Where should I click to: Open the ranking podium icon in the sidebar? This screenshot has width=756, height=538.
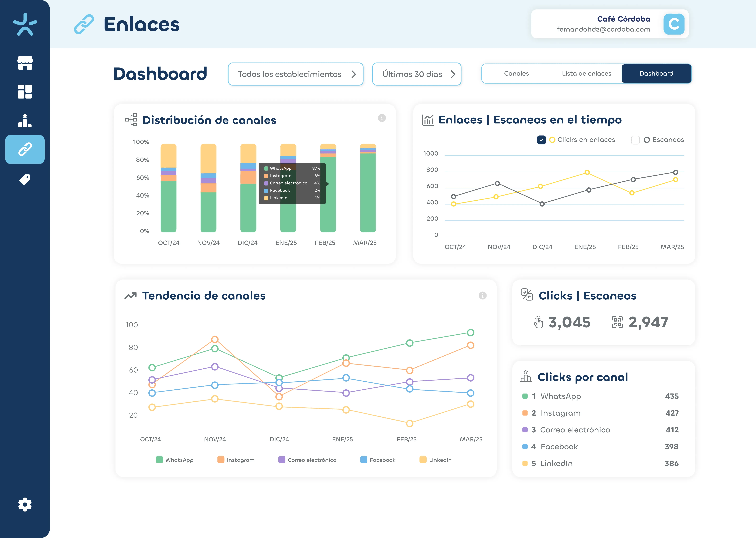(25, 121)
